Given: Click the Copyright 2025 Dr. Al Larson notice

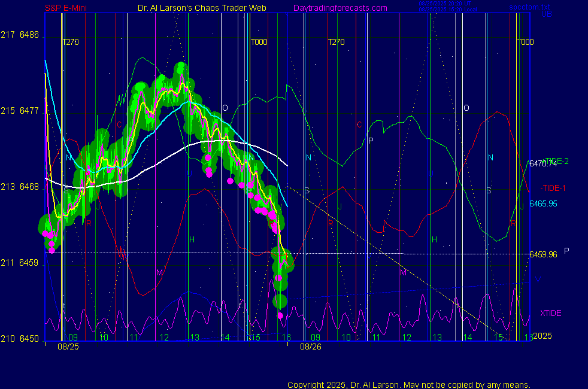Looking at the screenshot, I should (408, 385).
